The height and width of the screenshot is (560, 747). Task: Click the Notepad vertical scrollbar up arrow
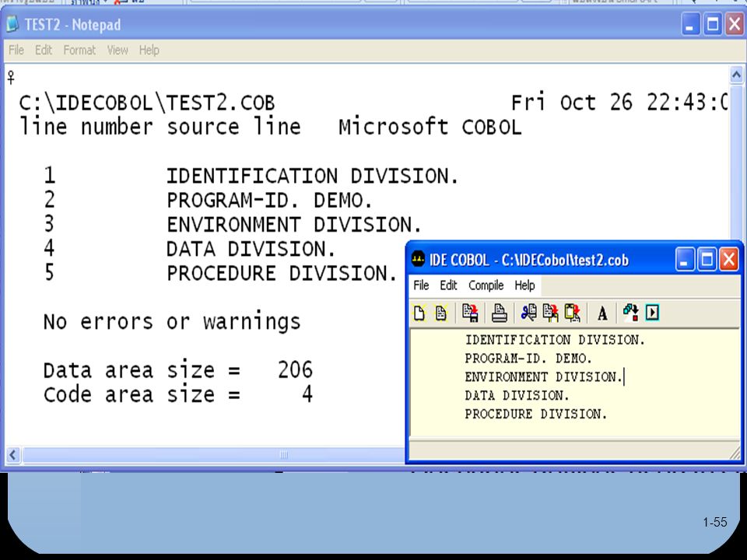coord(736,75)
